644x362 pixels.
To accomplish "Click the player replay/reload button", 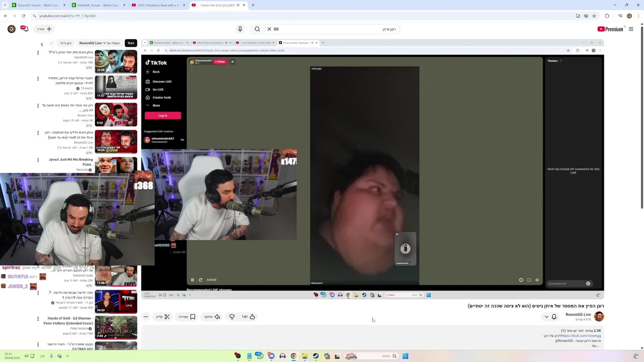I will click(200, 280).
